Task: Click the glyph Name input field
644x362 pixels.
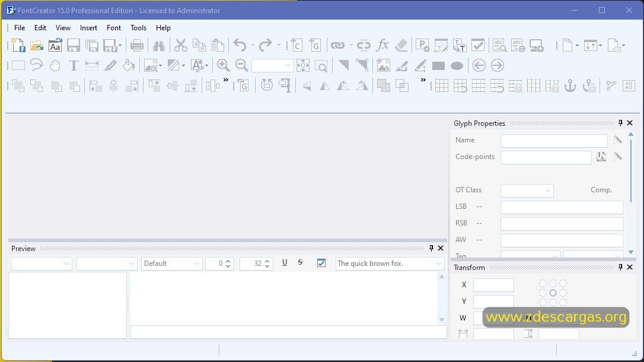Action: (x=554, y=141)
